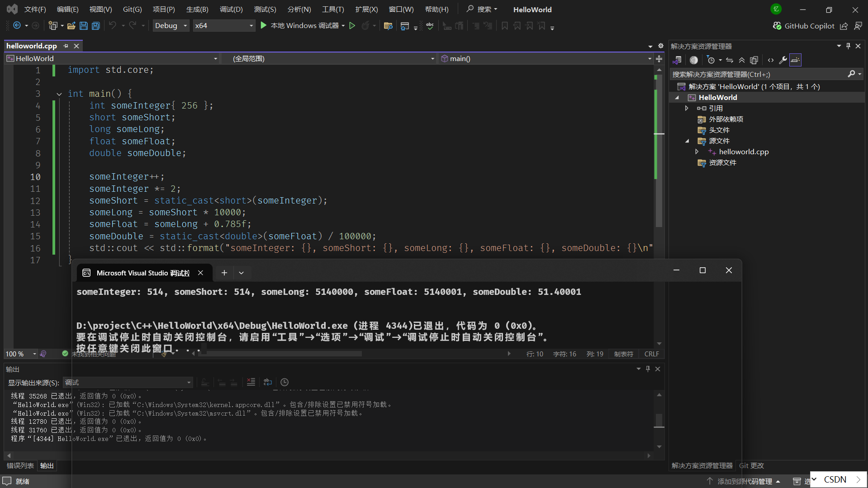The width and height of the screenshot is (868, 488).
Task: Click the Output panel vertical scrollbar thumb
Action: pyautogui.click(x=659, y=420)
